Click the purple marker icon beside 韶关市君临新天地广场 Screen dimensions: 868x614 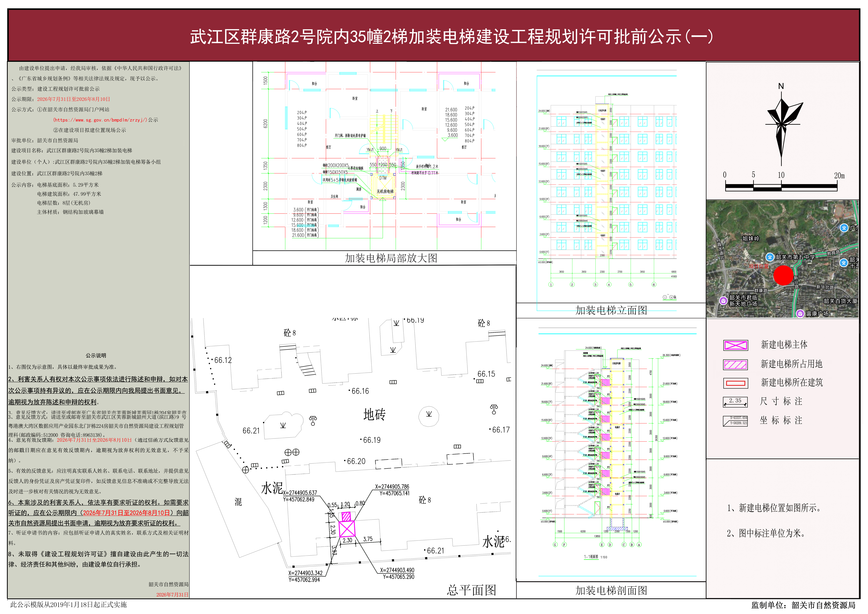(723, 301)
